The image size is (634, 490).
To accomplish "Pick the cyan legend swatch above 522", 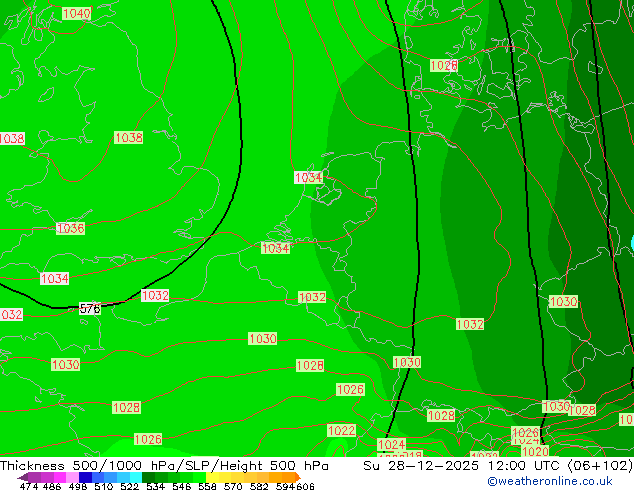I will tap(136, 477).
